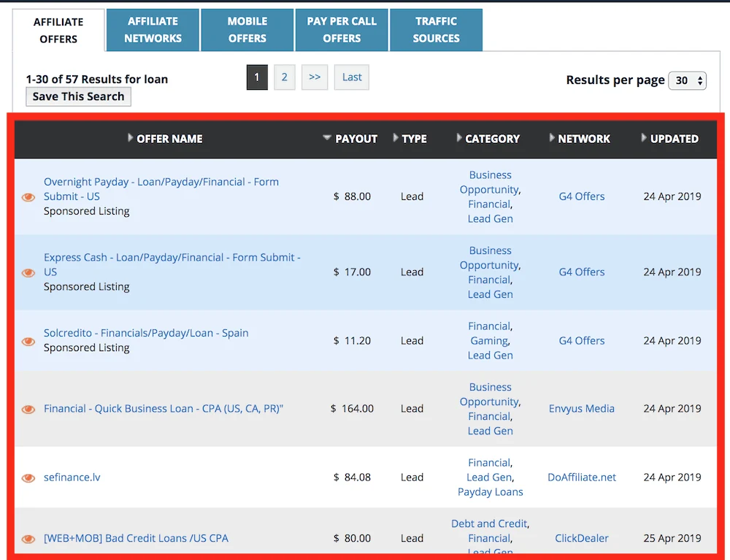Click the sort arrow on Offer Name column
The height and width of the screenshot is (560, 730).
[x=130, y=138]
